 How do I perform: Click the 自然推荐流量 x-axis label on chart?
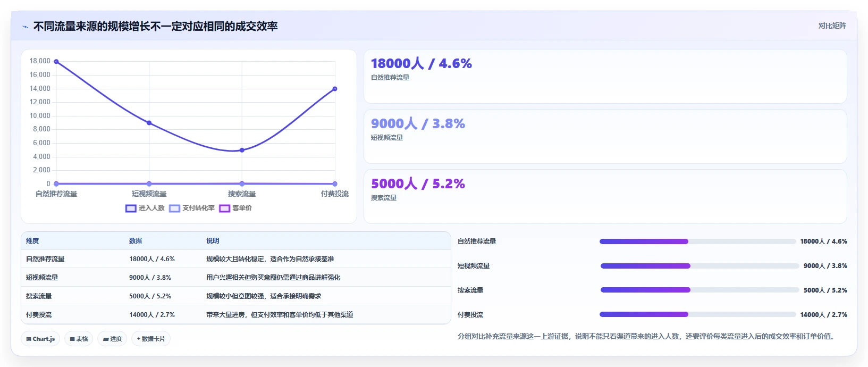56,194
